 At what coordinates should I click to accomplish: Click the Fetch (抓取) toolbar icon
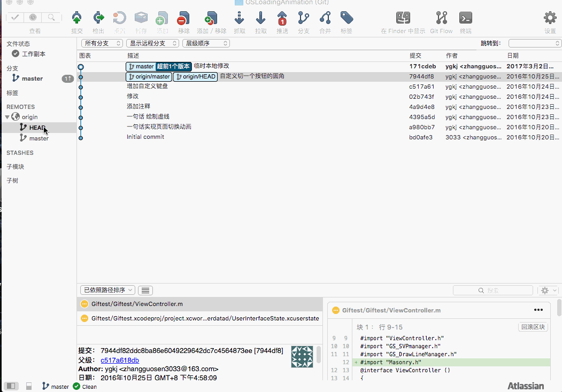[239, 18]
